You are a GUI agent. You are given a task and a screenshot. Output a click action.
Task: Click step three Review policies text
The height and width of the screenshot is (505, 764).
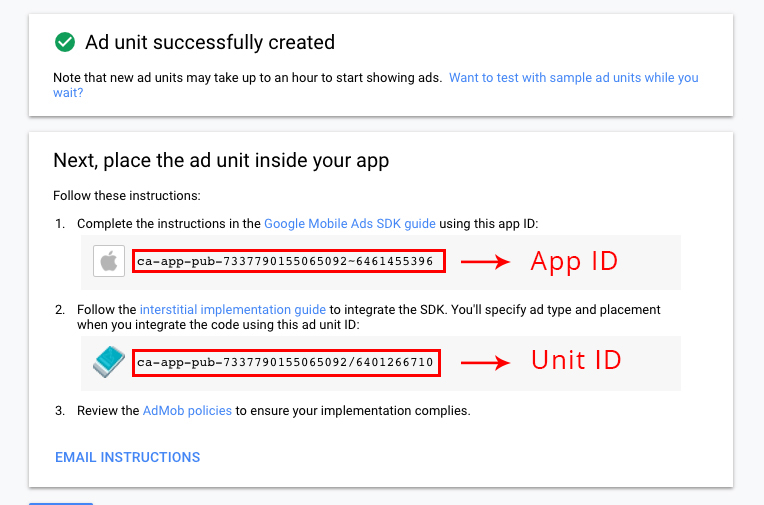pos(274,411)
